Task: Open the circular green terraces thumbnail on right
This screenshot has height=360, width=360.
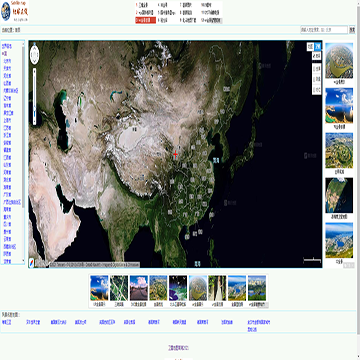Action: click(x=339, y=151)
